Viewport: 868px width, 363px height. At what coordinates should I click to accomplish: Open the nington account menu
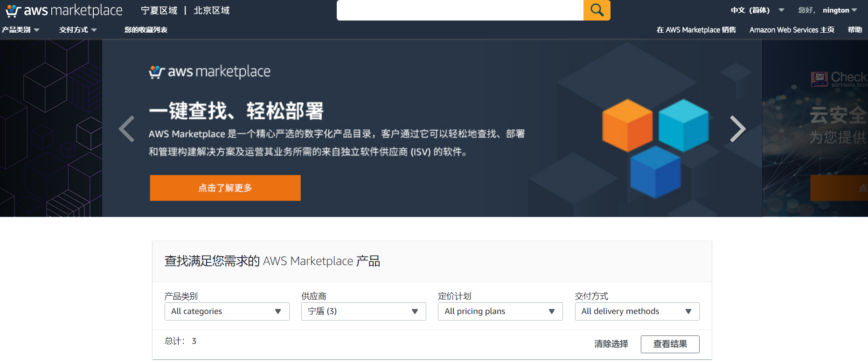[x=840, y=10]
